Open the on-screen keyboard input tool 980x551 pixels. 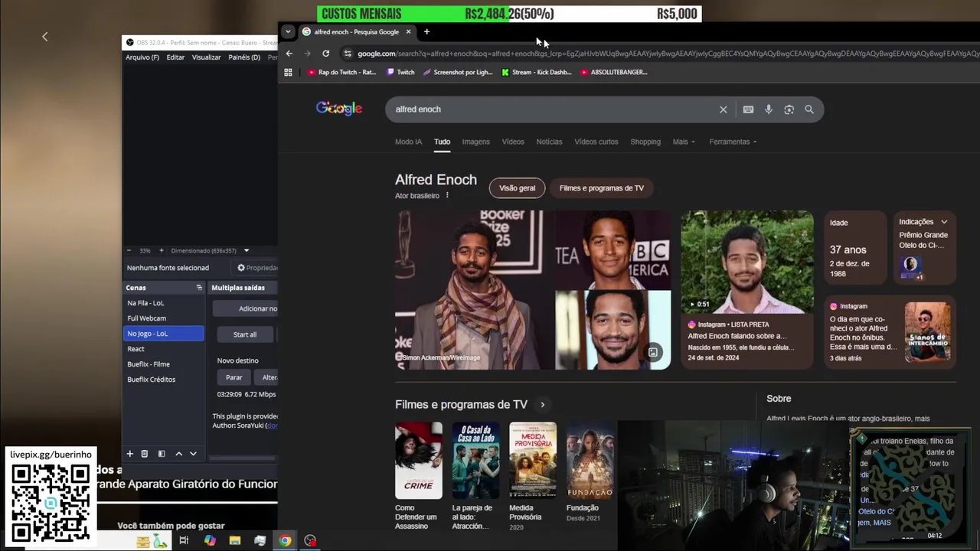click(x=748, y=109)
